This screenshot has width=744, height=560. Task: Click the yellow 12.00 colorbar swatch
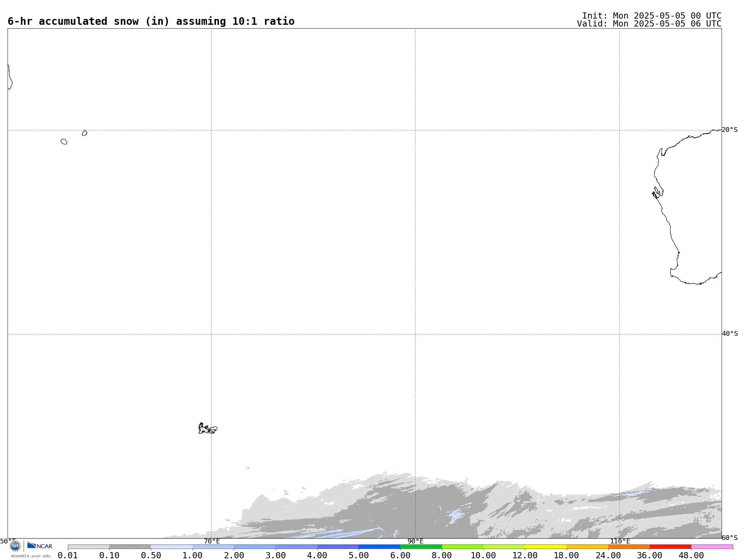[546, 547]
